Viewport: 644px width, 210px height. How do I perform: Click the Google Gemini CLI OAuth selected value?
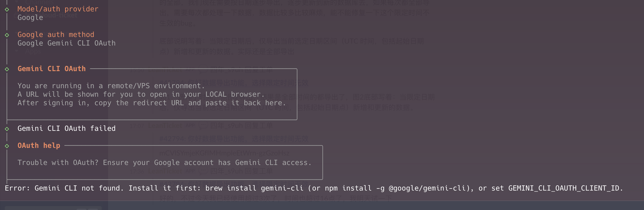[x=66, y=43]
